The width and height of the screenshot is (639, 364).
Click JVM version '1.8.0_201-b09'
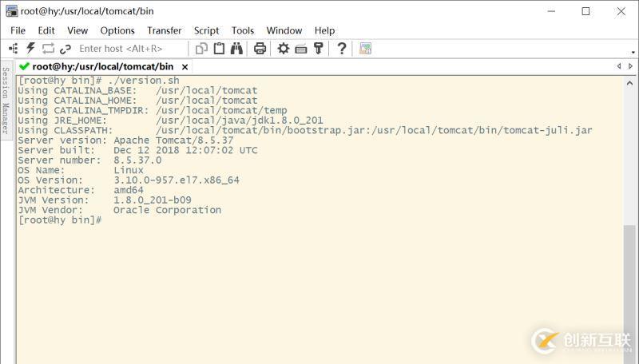(153, 200)
